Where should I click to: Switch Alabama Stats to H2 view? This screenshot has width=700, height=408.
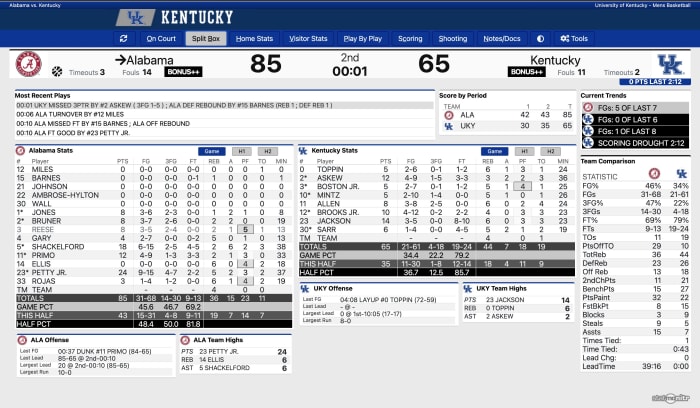265,151
